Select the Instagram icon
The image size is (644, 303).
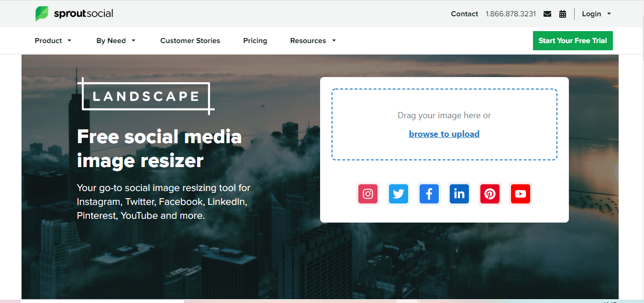(x=368, y=194)
